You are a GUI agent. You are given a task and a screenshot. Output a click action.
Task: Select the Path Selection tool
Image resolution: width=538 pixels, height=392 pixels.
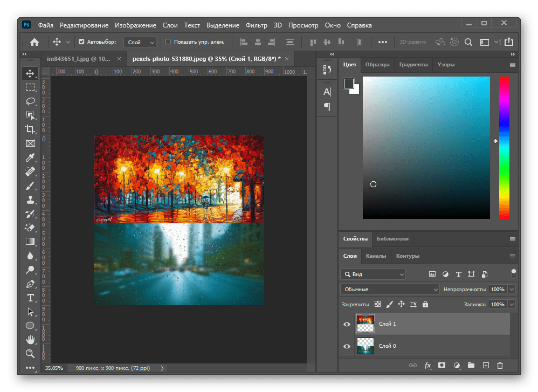tap(30, 312)
